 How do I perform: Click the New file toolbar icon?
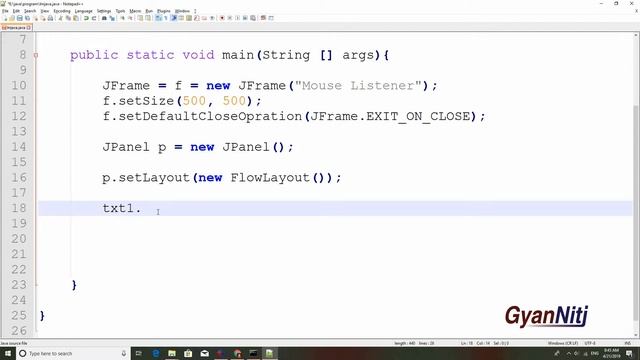click(5, 18)
